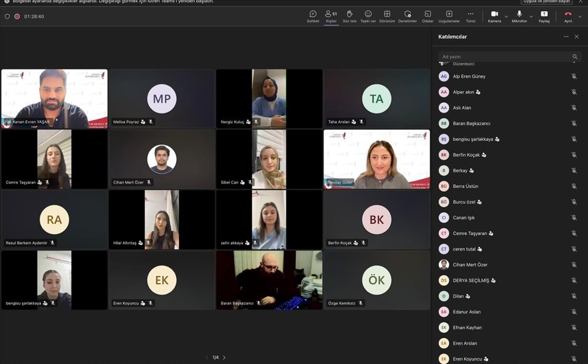588x364 pixels.
Task: Open the Sohbet chat icon
Action: point(313,16)
